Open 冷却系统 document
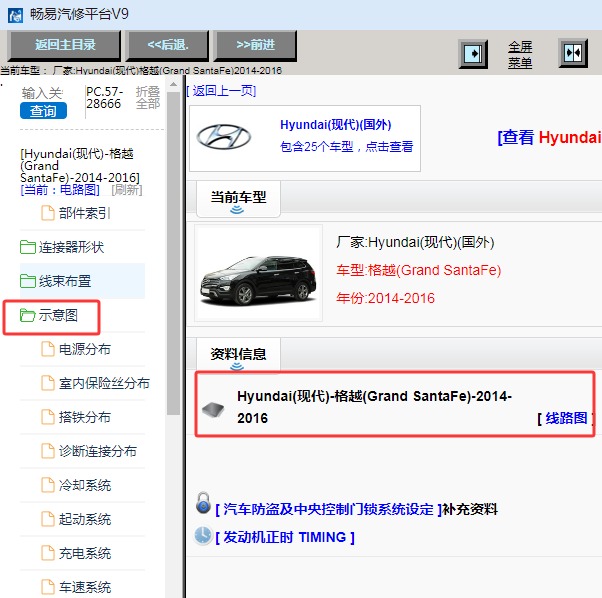Viewport: 602px width, 598px height. (84, 485)
